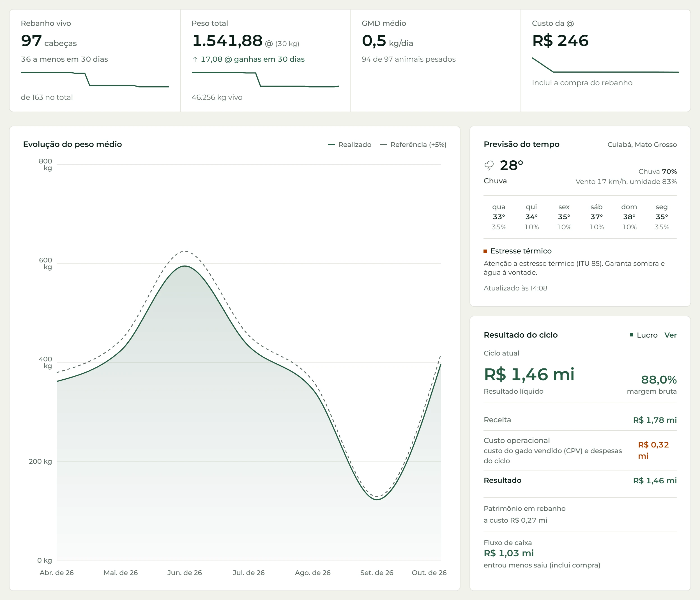Image resolution: width=700 pixels, height=600 pixels.
Task: Click the 46.256 kg vivo text
Action: (x=217, y=97)
